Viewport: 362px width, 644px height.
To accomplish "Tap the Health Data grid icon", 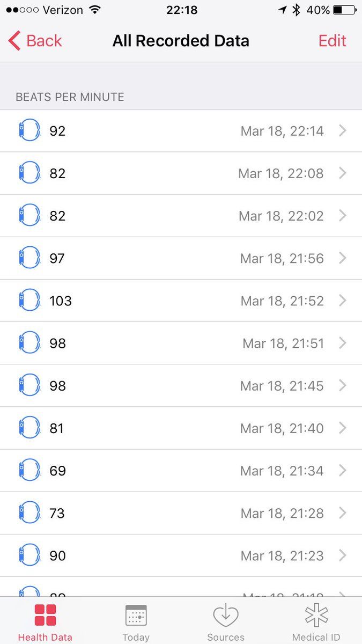I will click(x=46, y=615).
